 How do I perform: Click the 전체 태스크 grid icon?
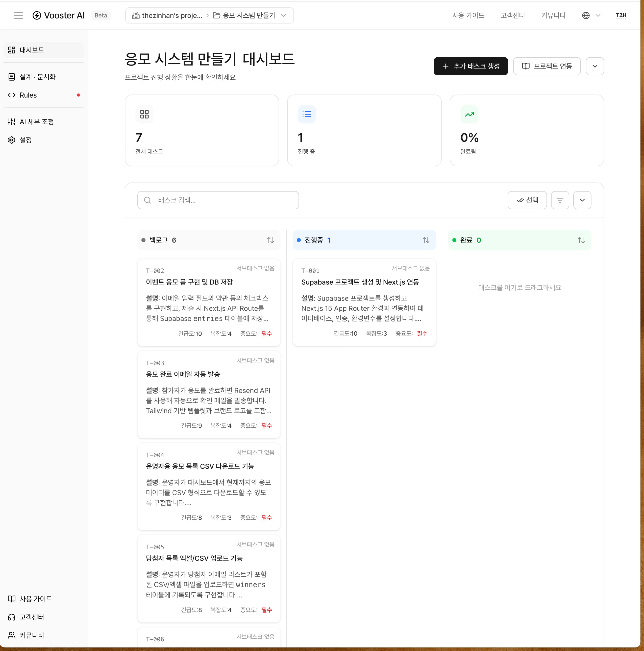pos(144,114)
